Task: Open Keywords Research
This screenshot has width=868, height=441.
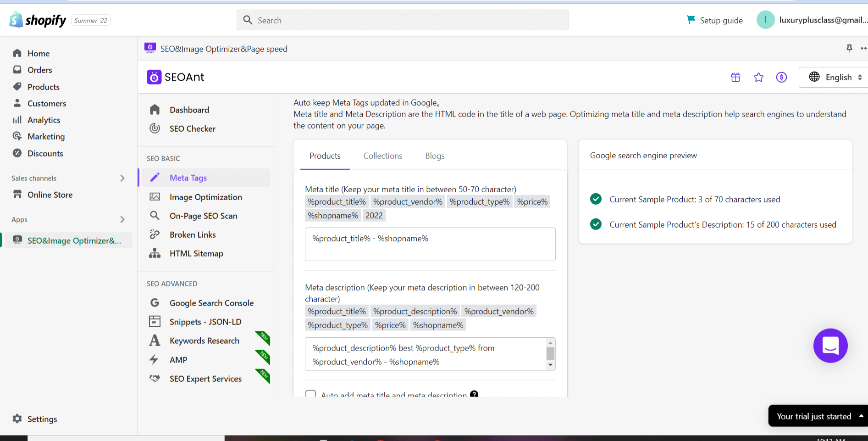Action: point(204,341)
